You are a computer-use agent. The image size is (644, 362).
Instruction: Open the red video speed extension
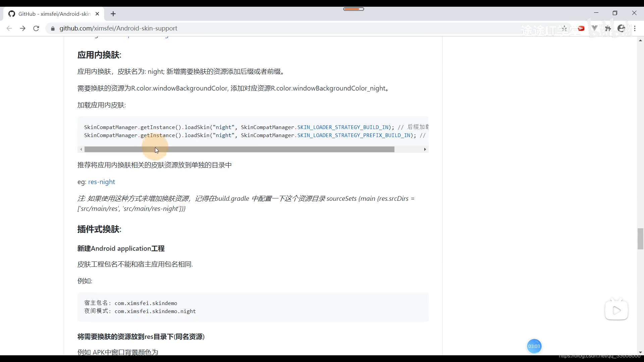pos(581,28)
